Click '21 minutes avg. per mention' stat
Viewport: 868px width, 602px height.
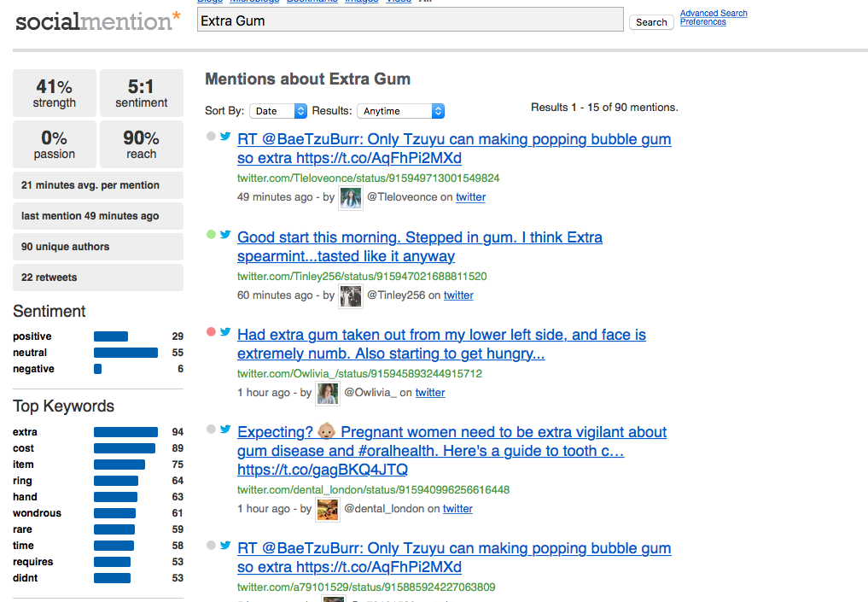(98, 185)
